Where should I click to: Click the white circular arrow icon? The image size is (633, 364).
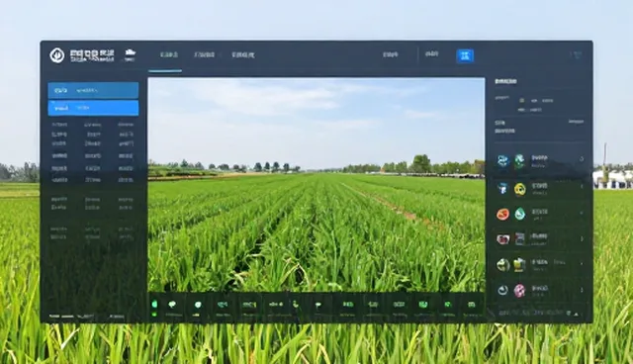(x=503, y=290)
